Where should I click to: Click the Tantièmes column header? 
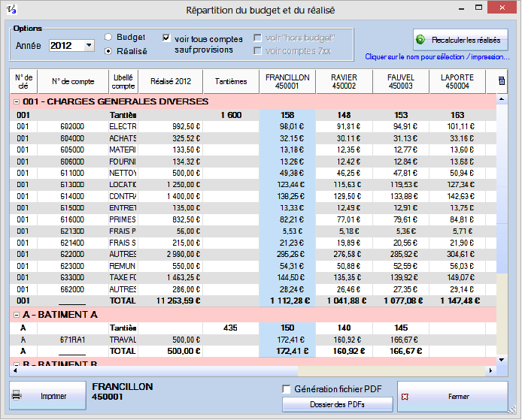(x=231, y=81)
